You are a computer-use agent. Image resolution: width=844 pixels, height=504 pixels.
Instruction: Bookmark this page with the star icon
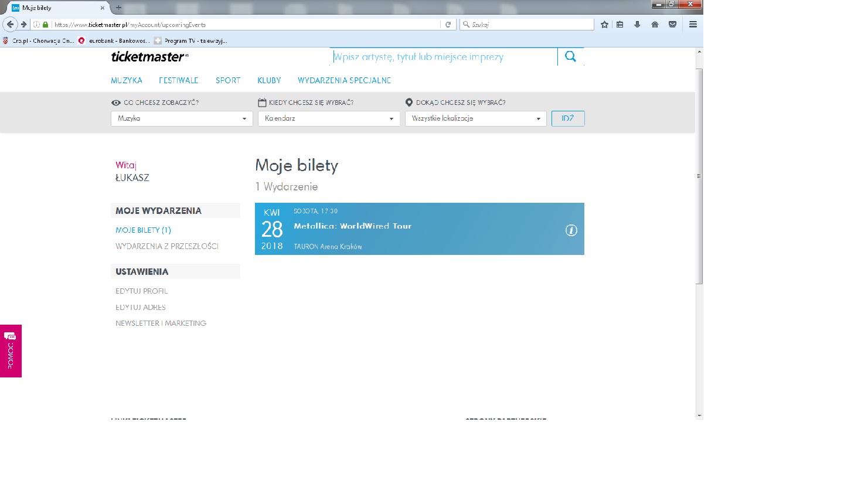point(604,25)
